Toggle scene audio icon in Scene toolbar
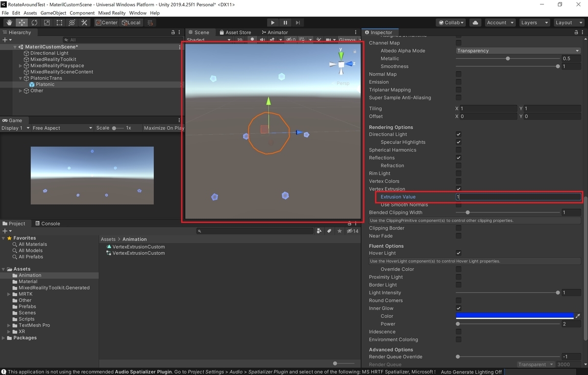588x375 pixels. tap(263, 40)
